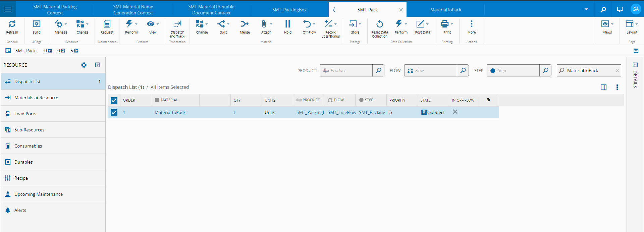644x232 pixels.
Task: Collapse the Resource side panel
Action: (x=97, y=65)
